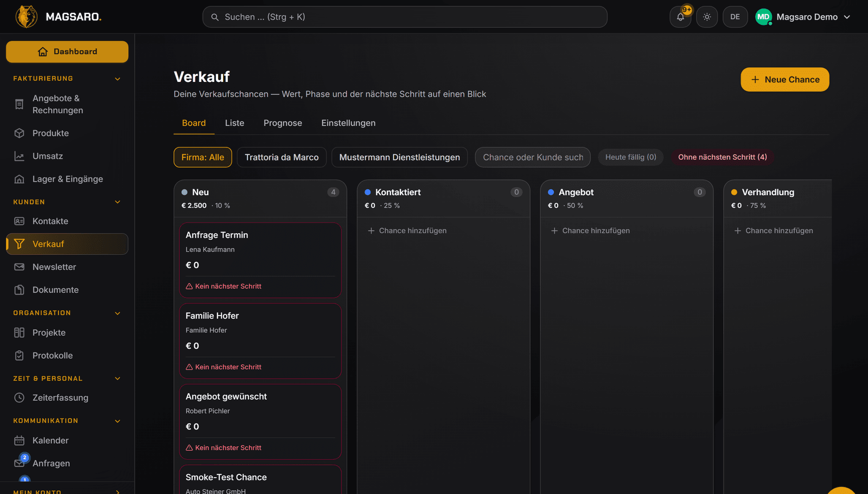Click the Neue Chance button

pyautogui.click(x=784, y=80)
